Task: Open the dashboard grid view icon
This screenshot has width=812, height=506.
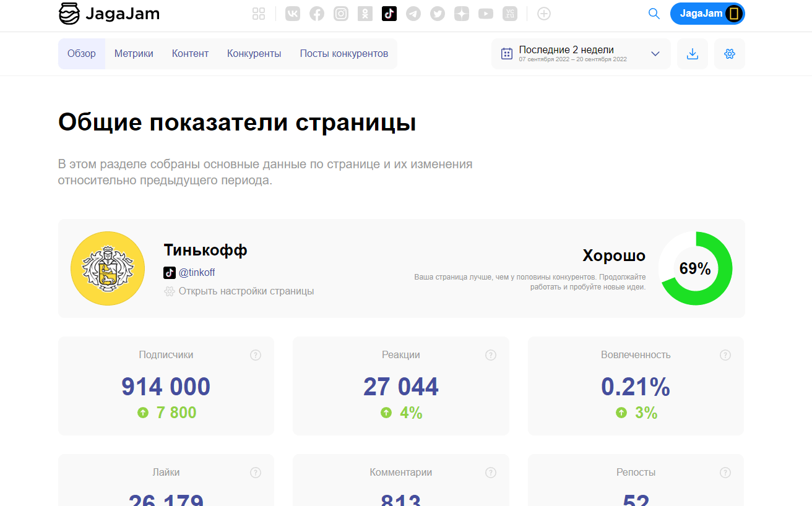Action: coord(259,14)
